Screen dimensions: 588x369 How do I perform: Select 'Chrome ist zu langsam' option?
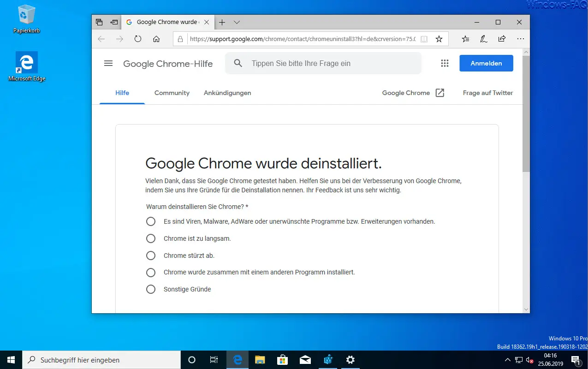(x=151, y=238)
